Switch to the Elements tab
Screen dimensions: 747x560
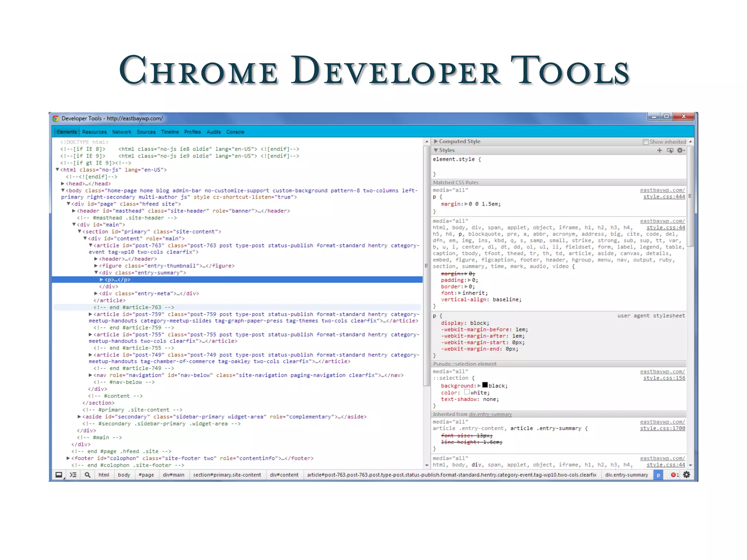coord(66,132)
